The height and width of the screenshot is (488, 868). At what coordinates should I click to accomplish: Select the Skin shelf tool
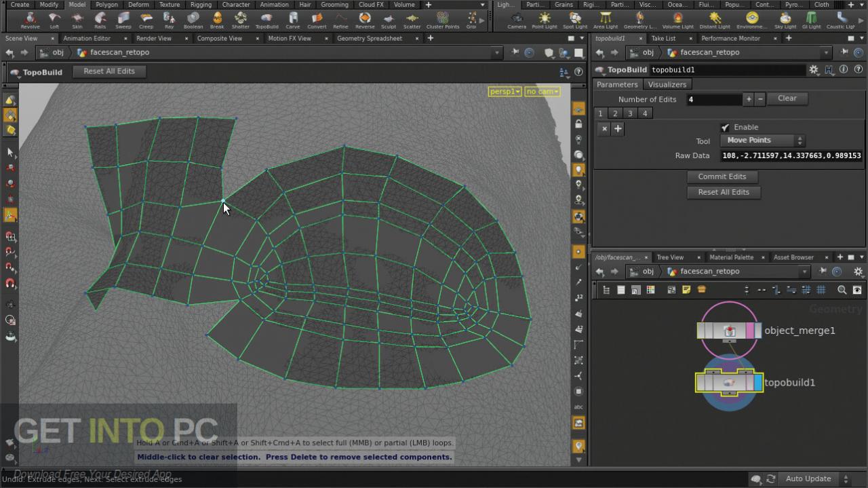77,20
